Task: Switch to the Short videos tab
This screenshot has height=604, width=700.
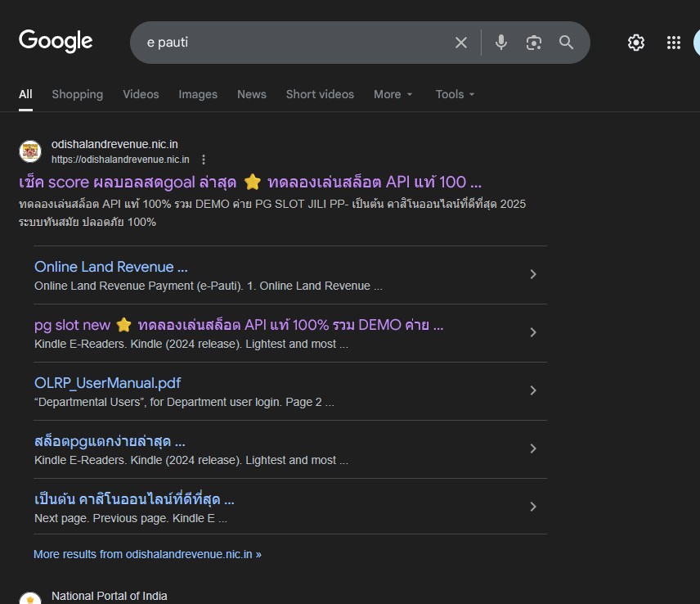Action: click(x=320, y=94)
